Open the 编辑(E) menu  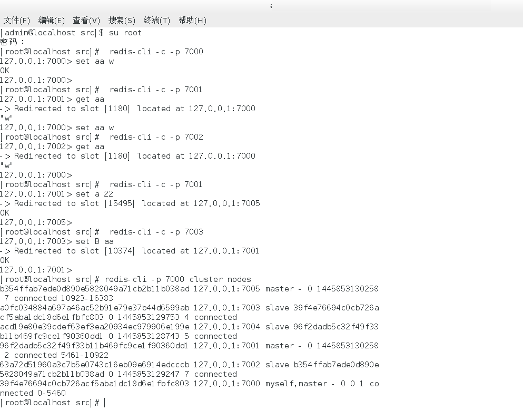pyautogui.click(x=52, y=21)
